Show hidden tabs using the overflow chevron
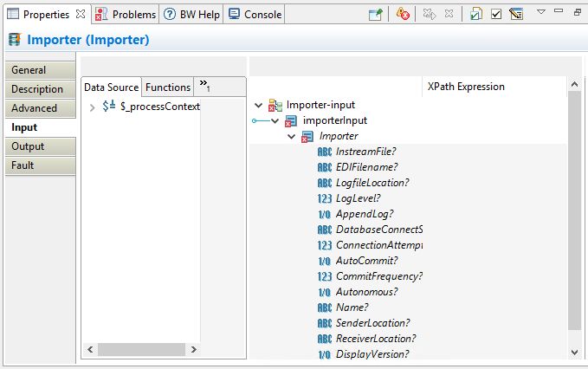588x369 pixels. pyautogui.click(x=205, y=86)
